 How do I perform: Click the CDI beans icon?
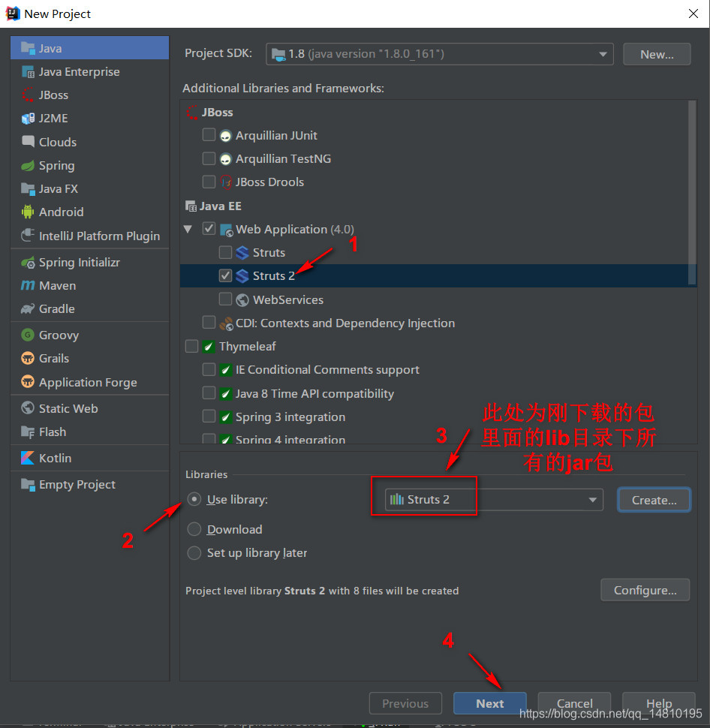click(x=226, y=323)
